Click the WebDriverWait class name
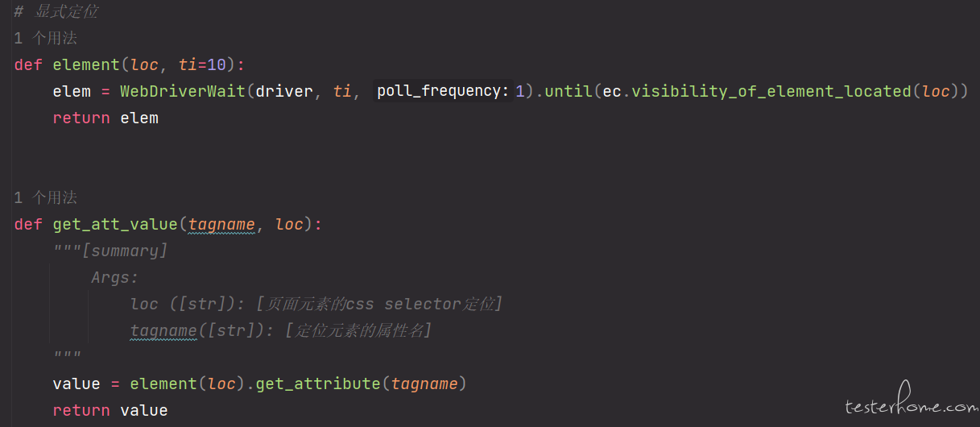Screen dimensions: 980x427 click(183, 91)
